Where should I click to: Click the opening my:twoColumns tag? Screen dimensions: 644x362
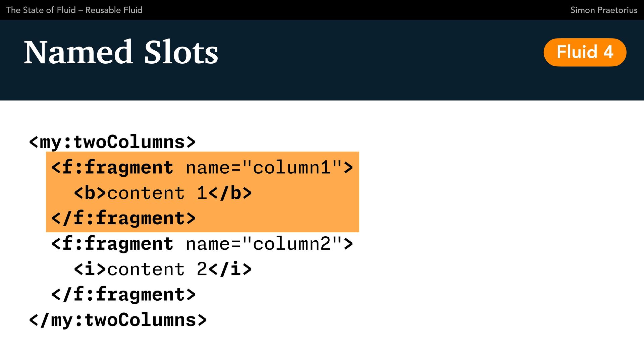(112, 142)
